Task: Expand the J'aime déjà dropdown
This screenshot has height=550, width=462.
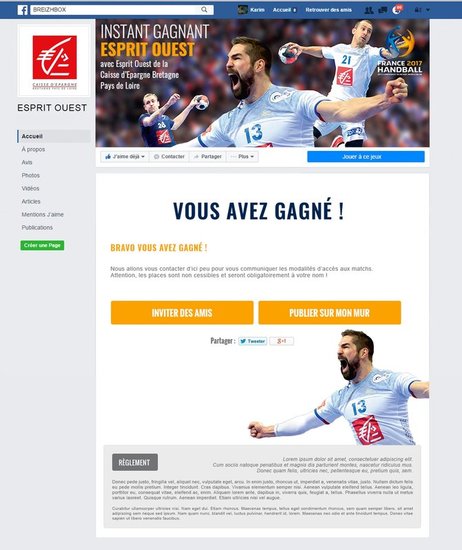Action: pyautogui.click(x=125, y=156)
